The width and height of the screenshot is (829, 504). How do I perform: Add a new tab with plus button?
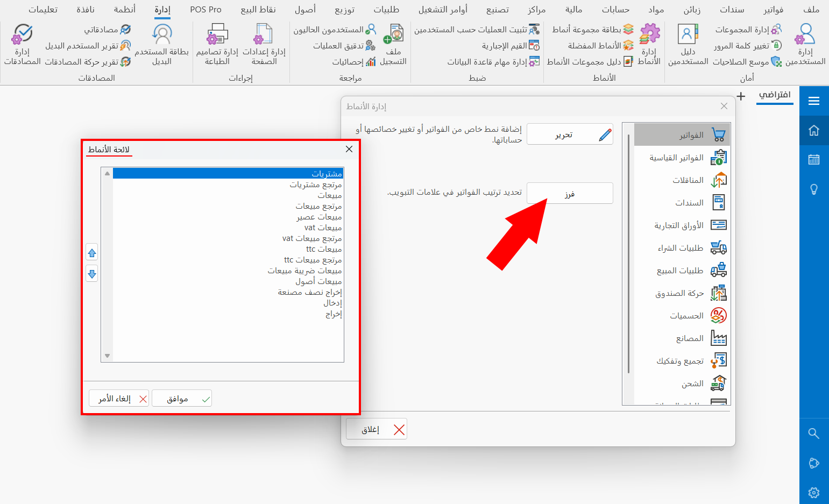(741, 96)
